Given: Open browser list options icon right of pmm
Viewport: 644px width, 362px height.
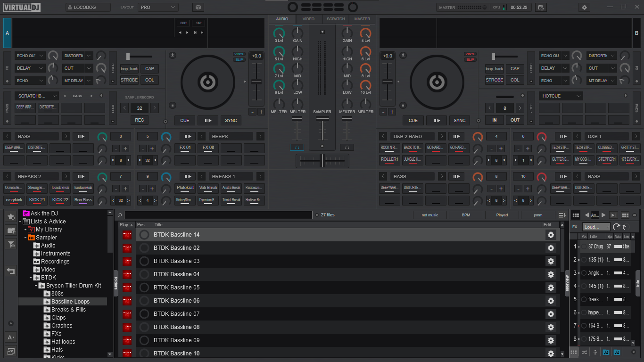Looking at the screenshot, I should coord(561,215).
